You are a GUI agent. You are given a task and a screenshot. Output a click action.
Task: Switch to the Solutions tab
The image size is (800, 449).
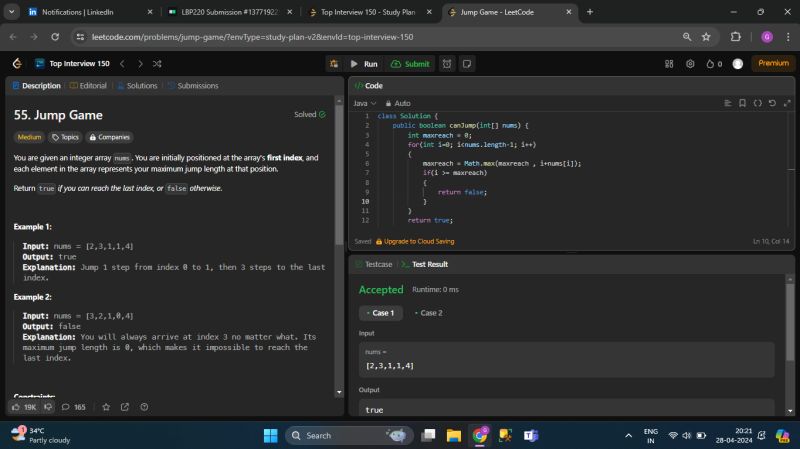pos(137,86)
